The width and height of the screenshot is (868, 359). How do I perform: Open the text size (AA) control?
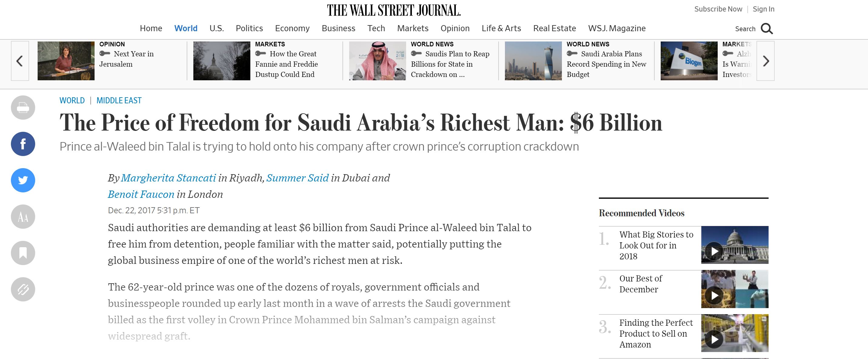click(23, 217)
